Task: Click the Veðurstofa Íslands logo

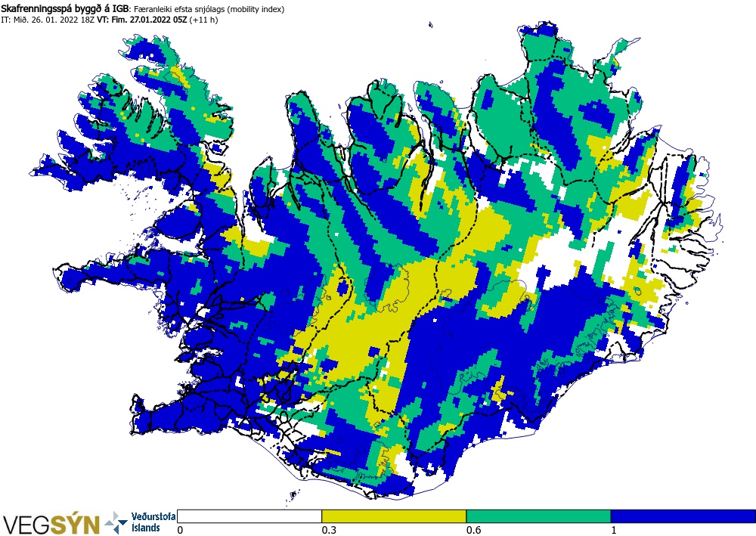Action: pos(140,522)
